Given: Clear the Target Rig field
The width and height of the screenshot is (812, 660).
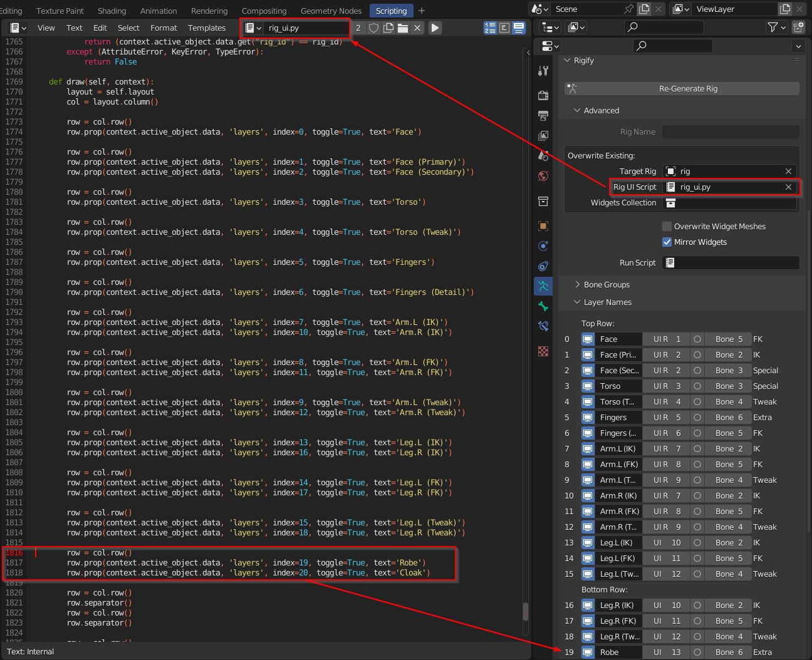Looking at the screenshot, I should click(788, 171).
